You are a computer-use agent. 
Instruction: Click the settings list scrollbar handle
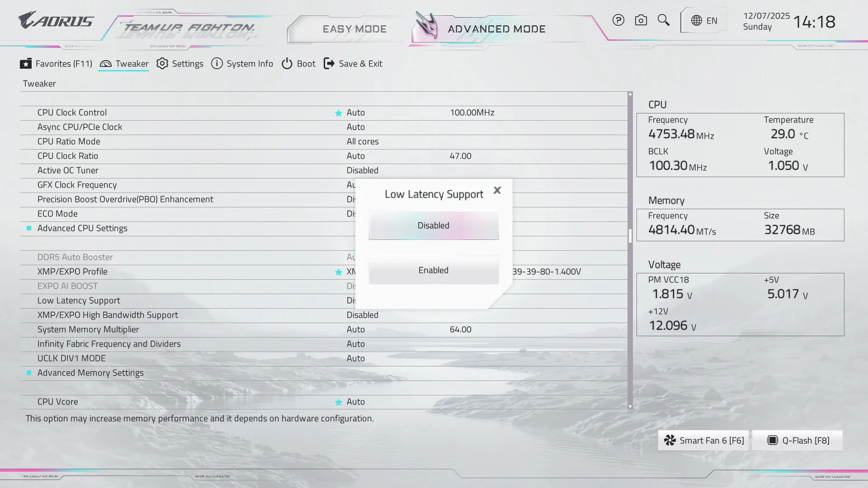tap(630, 235)
